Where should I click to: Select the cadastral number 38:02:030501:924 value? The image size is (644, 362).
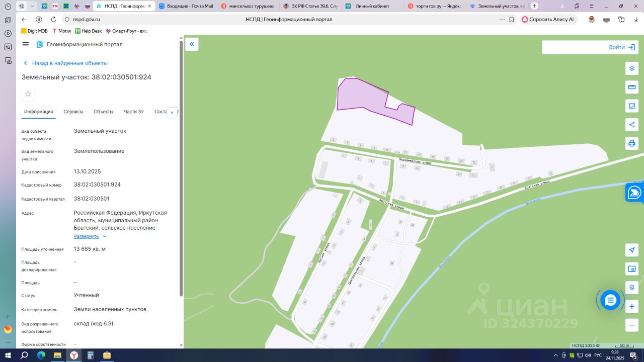point(97,185)
